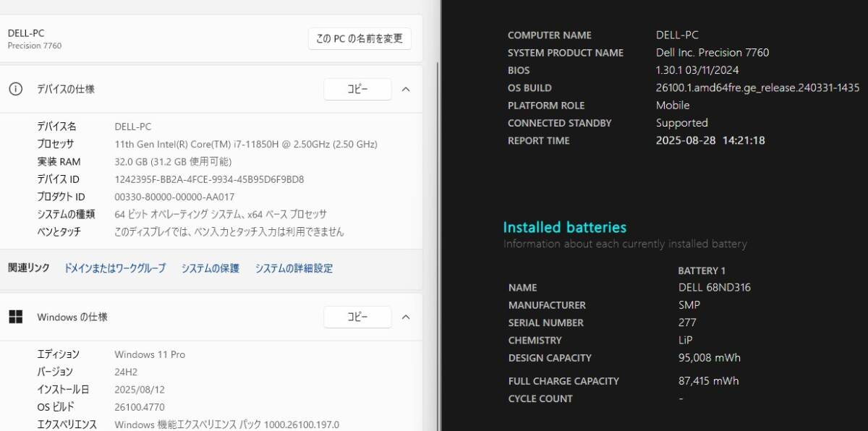This screenshot has width=868, height=431.
Task: Select device ID 1242395F-BB2A-4FCE value
Action: point(209,179)
